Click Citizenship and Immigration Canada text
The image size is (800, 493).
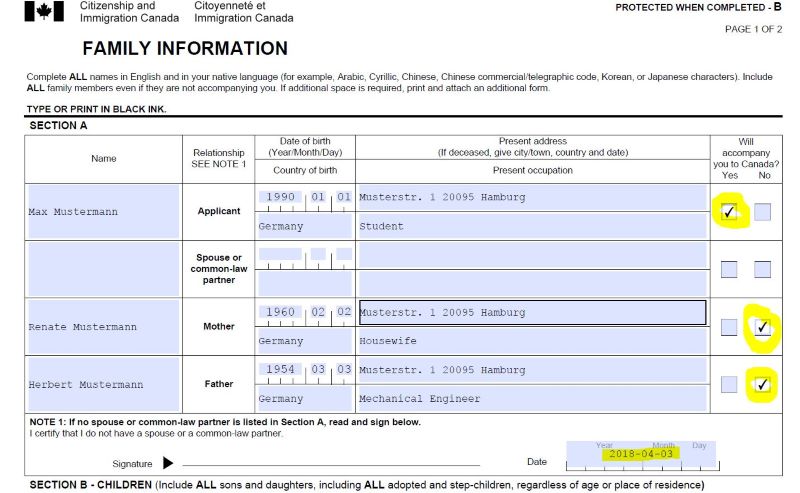click(129, 12)
